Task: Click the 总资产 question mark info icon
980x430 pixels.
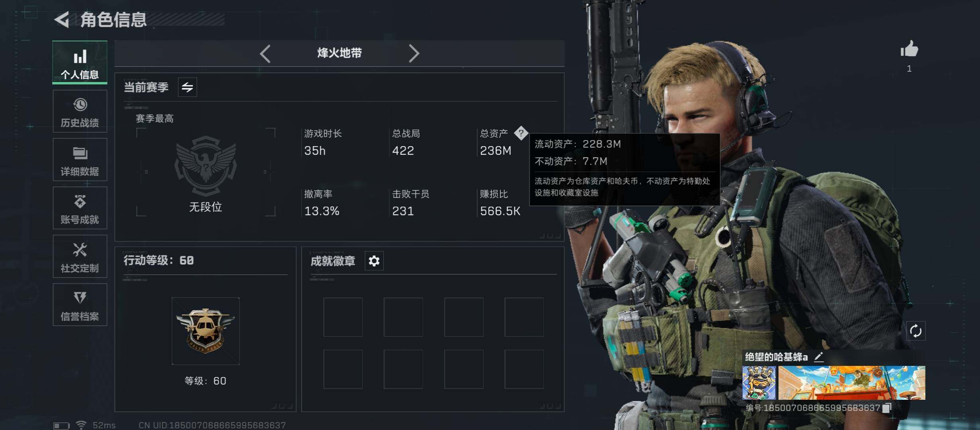Action: pyautogui.click(x=521, y=133)
